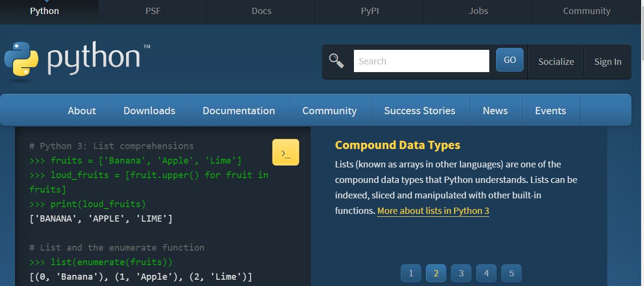Screen dimensions: 644x286
Task: Select the News navigation item
Action: 495,110
